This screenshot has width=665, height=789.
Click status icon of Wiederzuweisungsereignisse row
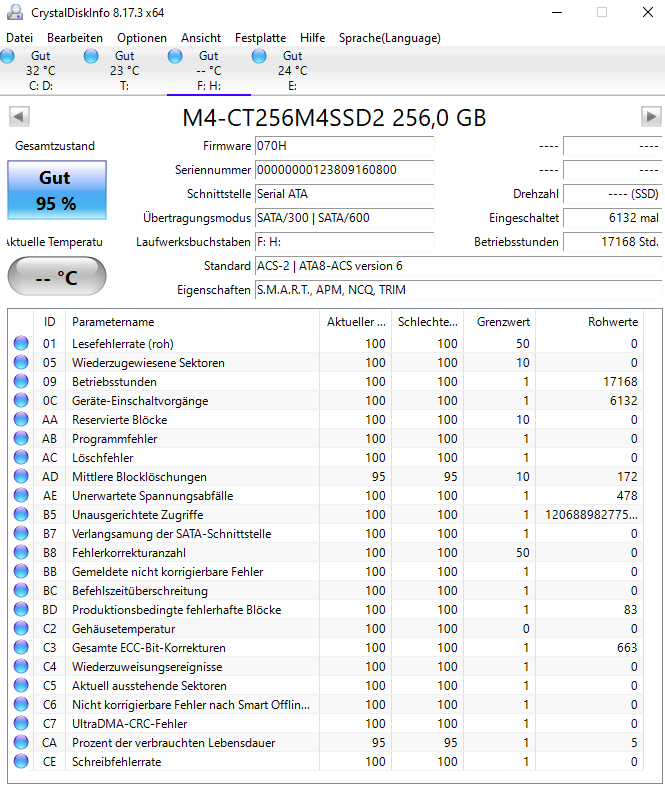(21, 666)
